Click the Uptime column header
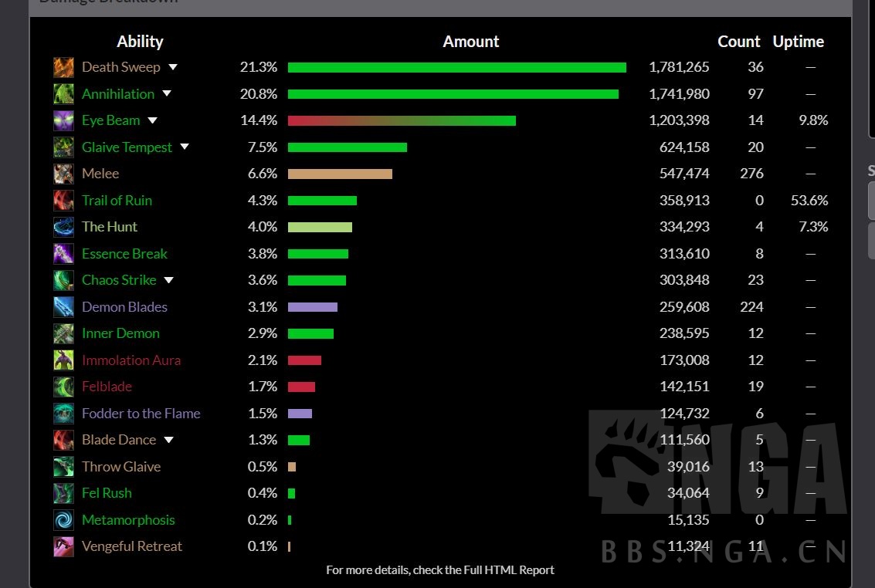This screenshot has width=875, height=588. (798, 42)
